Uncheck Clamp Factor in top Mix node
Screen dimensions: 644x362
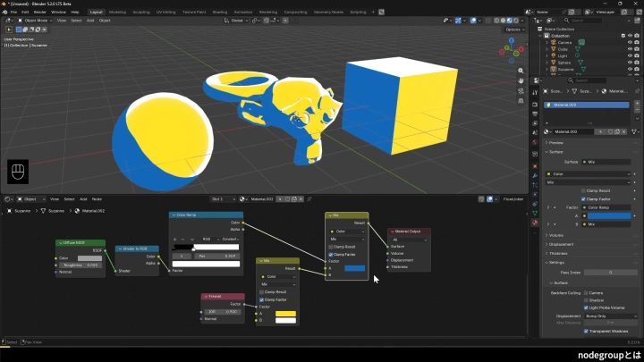coord(331,255)
